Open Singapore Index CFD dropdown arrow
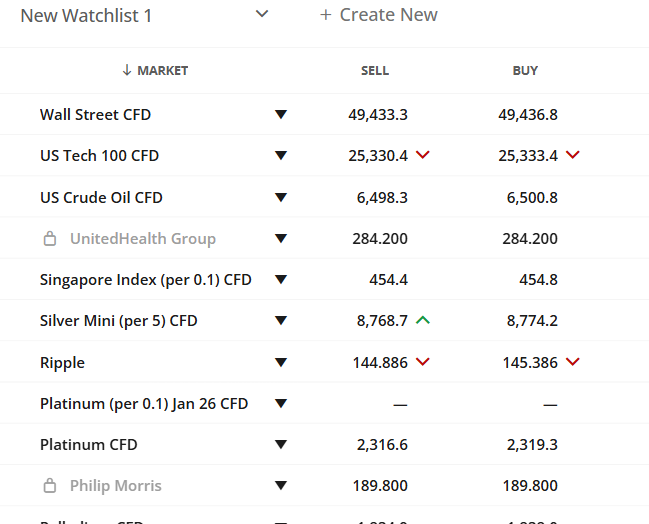649x524 pixels. click(281, 280)
